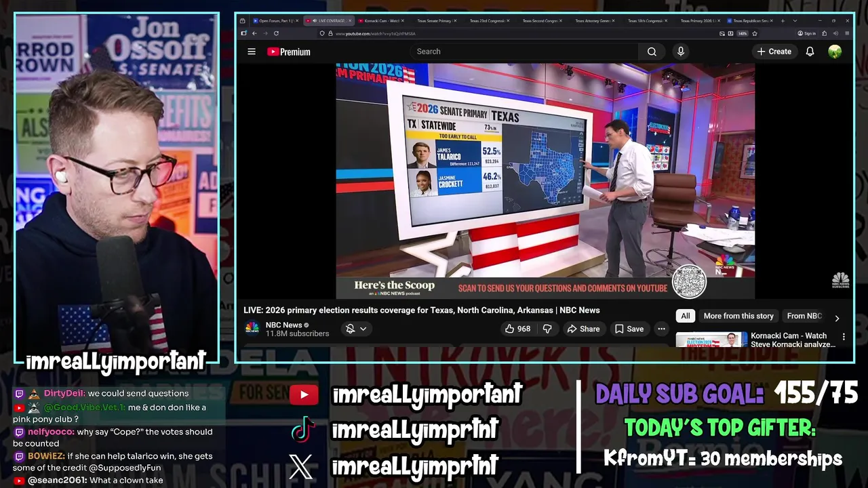Switch to Texas Senate Primary tab
Image resolution: width=868 pixels, height=488 pixels.
(435, 21)
